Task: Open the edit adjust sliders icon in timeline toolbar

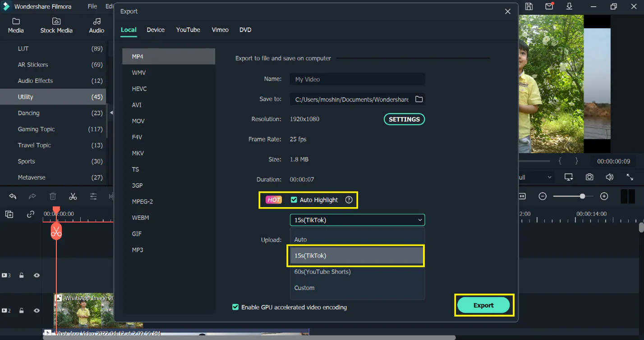Action: pos(93,196)
